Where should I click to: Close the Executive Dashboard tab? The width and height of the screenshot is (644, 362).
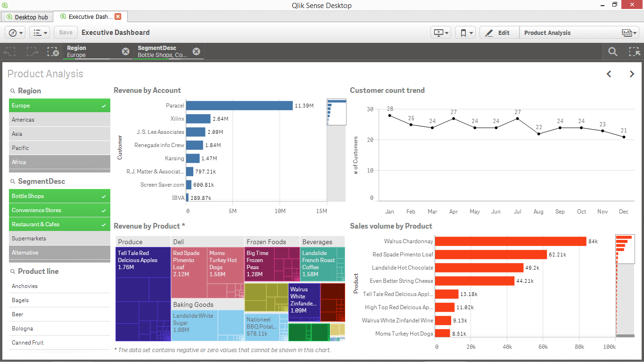click(118, 16)
